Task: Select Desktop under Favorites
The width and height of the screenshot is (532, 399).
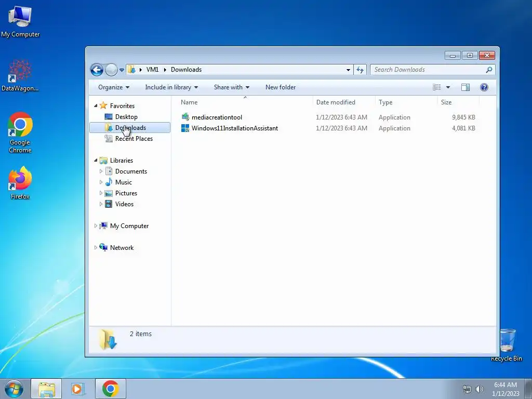Action: [x=126, y=117]
